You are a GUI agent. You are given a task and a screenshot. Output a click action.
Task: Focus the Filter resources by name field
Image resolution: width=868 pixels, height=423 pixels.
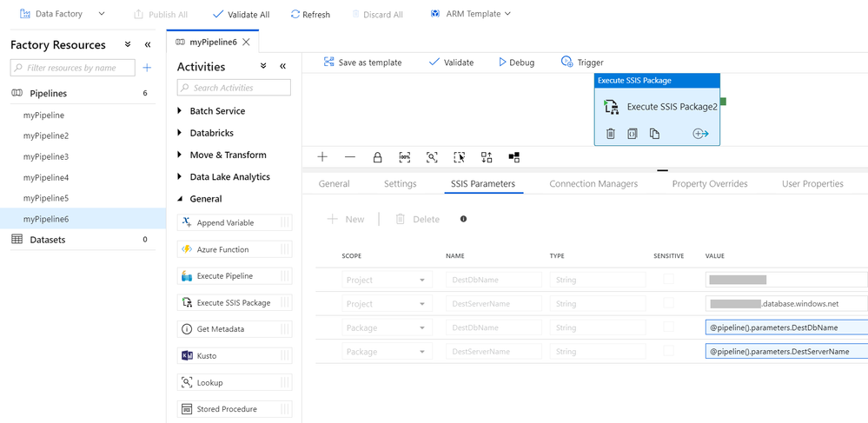pyautogui.click(x=72, y=68)
